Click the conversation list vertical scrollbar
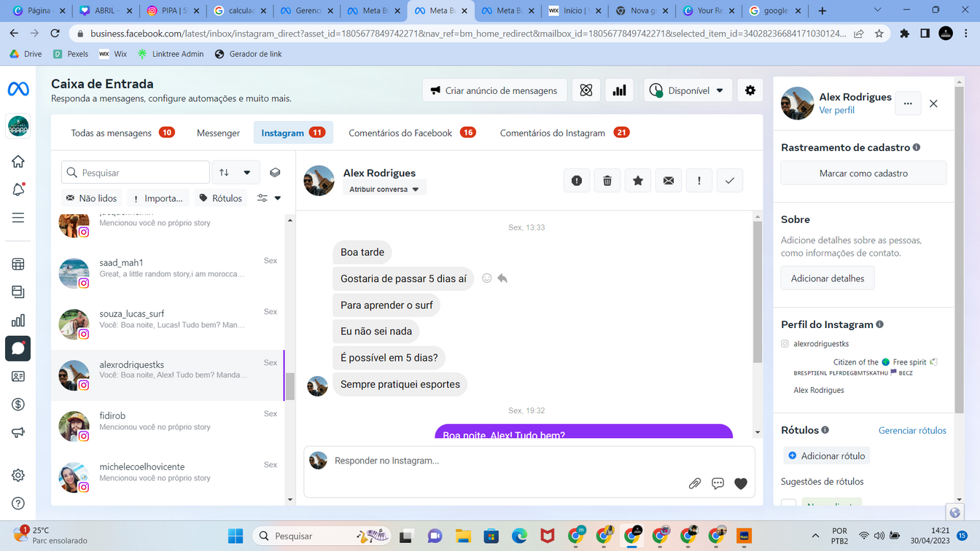Screen dimensions: 980x551 point(290,386)
